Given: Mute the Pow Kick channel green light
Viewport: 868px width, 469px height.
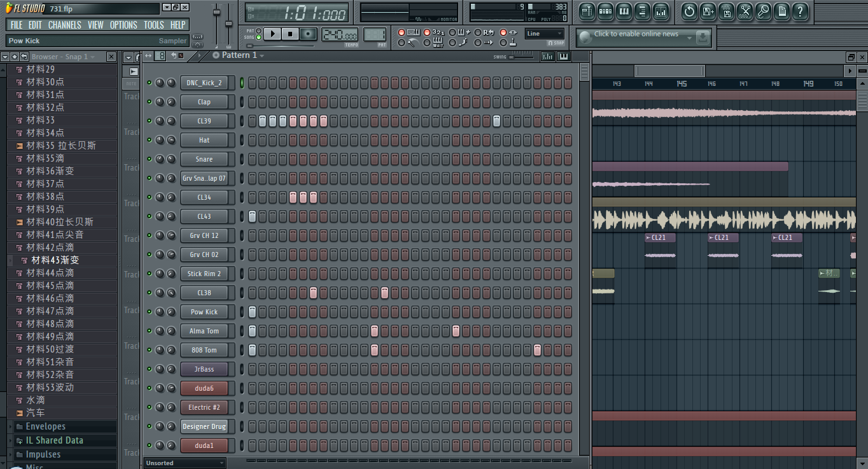Looking at the screenshot, I should [150, 312].
